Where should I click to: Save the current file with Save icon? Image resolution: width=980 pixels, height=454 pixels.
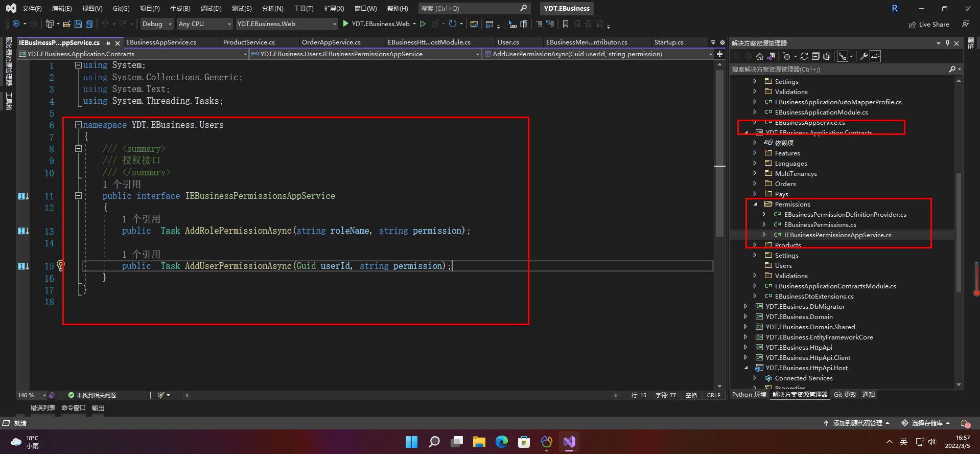(x=78, y=24)
